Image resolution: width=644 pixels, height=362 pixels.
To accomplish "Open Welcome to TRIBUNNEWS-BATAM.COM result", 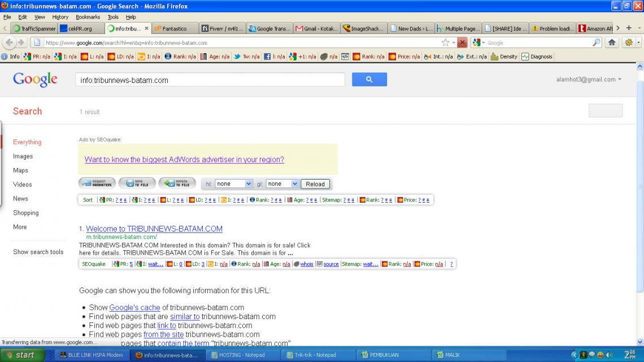I will (x=154, y=229).
